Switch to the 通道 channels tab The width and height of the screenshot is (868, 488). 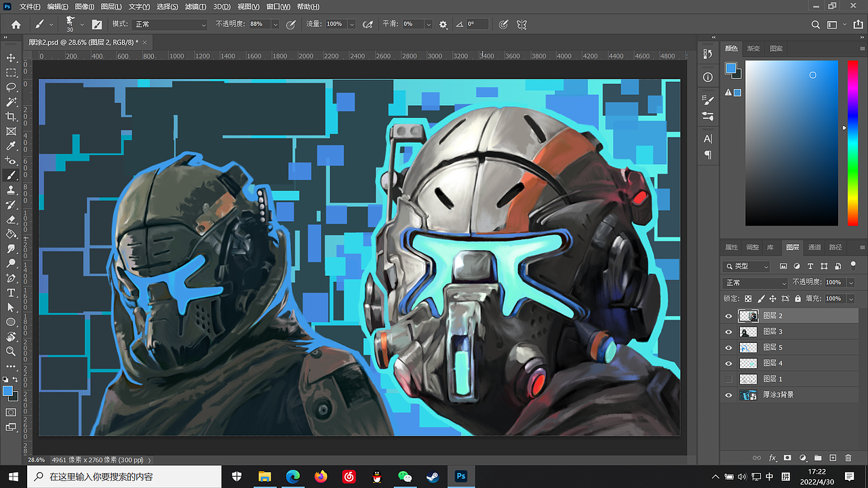[814, 247]
